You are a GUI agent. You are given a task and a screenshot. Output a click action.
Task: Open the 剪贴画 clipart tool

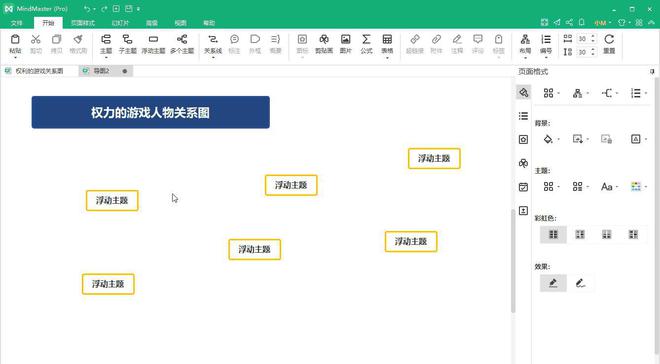pos(324,44)
